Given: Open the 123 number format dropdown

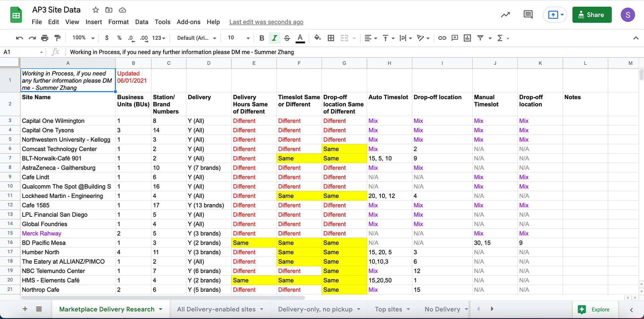Looking at the screenshot, I should (159, 38).
